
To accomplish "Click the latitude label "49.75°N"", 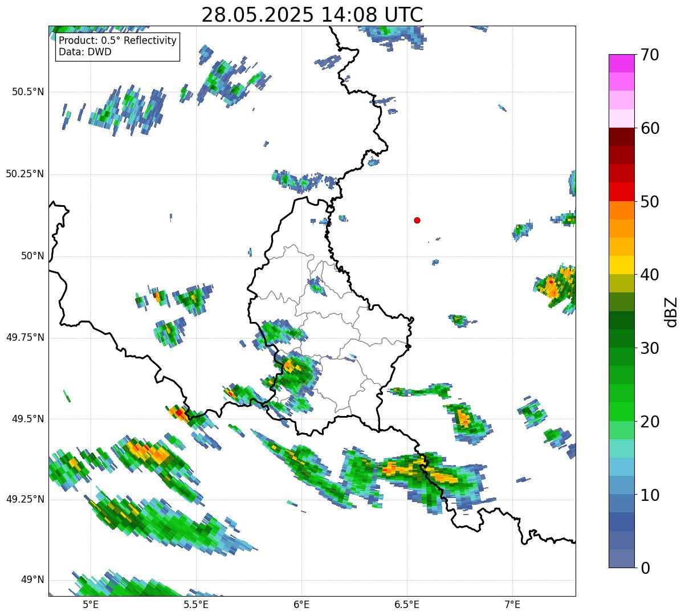I will (x=25, y=337).
